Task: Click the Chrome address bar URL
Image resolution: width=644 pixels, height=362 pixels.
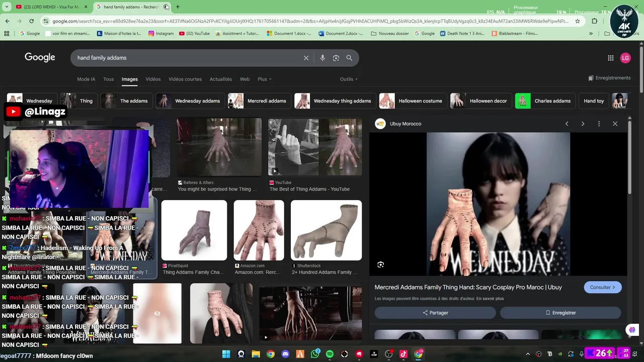Action: 309,21
